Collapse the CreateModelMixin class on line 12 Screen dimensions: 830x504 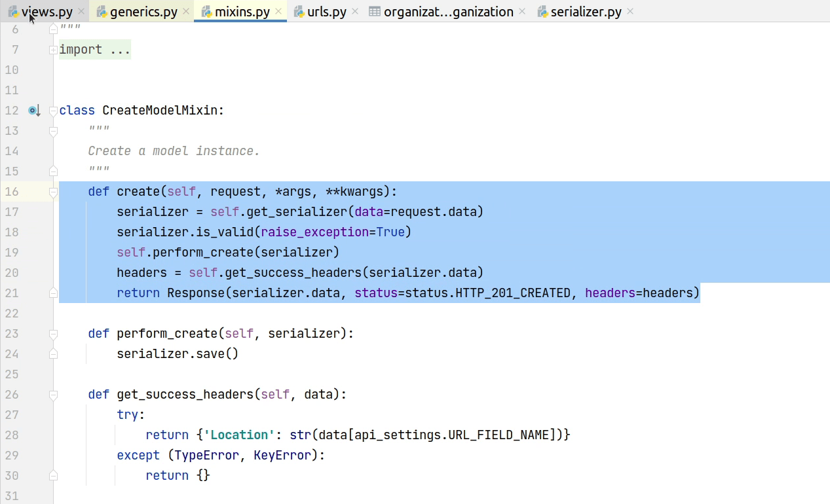tap(53, 111)
